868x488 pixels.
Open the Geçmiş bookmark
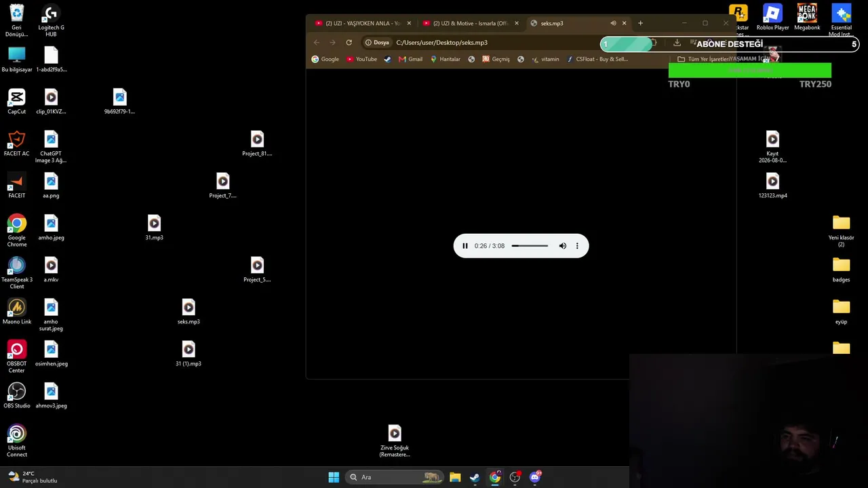(x=496, y=59)
